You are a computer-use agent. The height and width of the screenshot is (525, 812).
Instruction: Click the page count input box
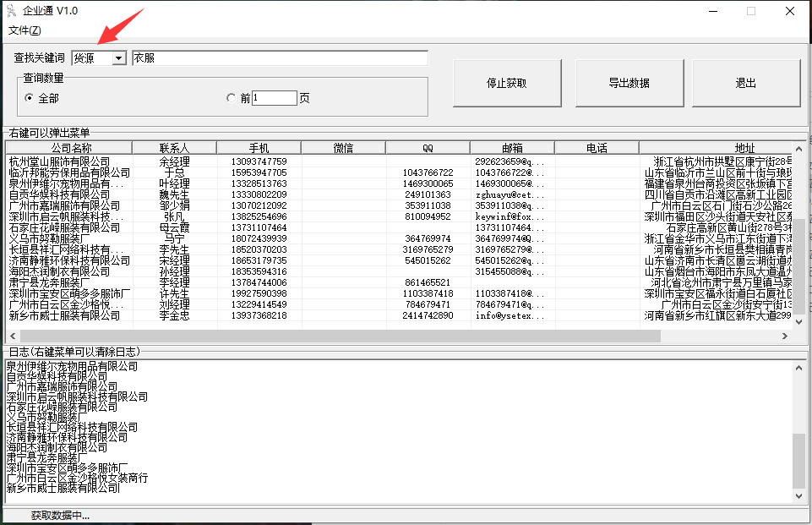coord(275,96)
